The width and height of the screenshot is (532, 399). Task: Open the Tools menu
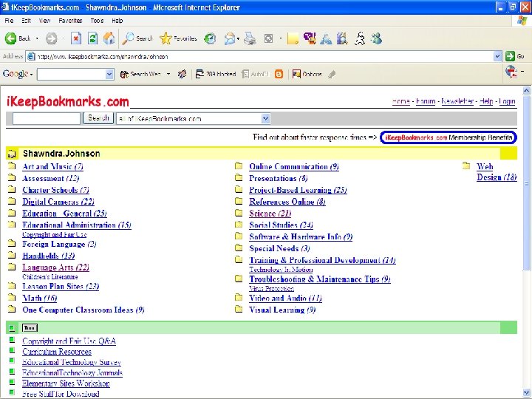tap(97, 21)
